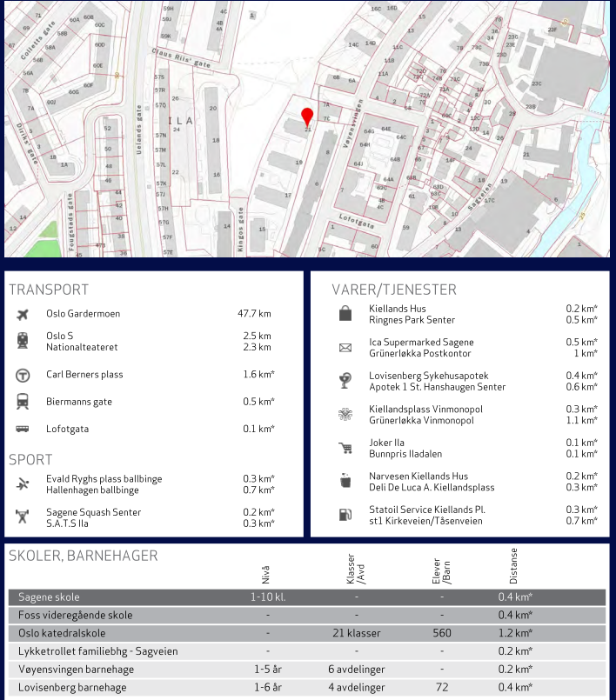The width and height of the screenshot is (616, 700).
Task: Select the Lovisenberg barnehage row
Action: point(307,688)
